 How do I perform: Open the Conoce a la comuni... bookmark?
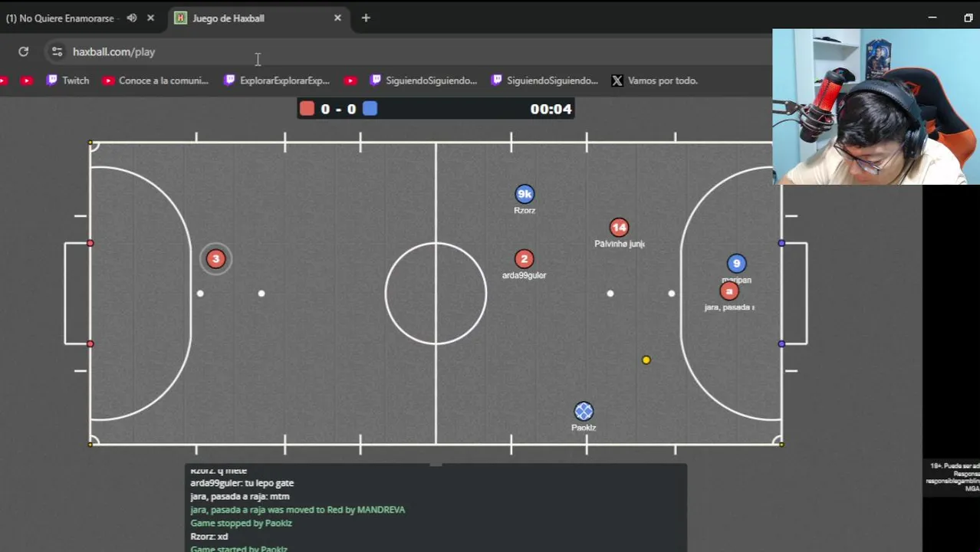tap(156, 80)
